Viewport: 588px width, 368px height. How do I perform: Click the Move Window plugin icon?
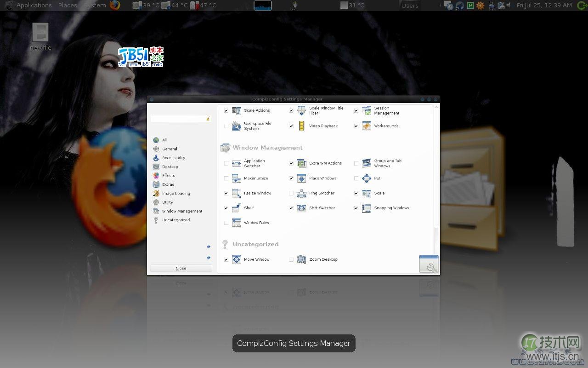click(x=236, y=259)
